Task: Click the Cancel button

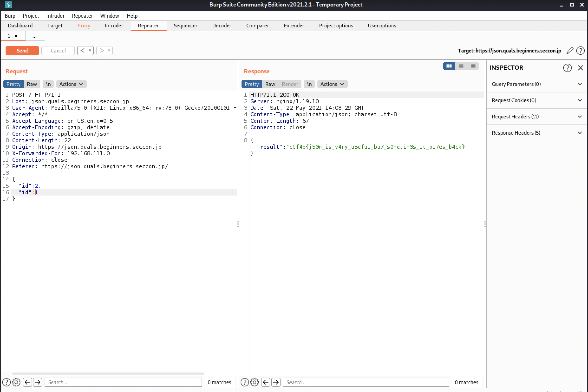Action: tap(58, 51)
